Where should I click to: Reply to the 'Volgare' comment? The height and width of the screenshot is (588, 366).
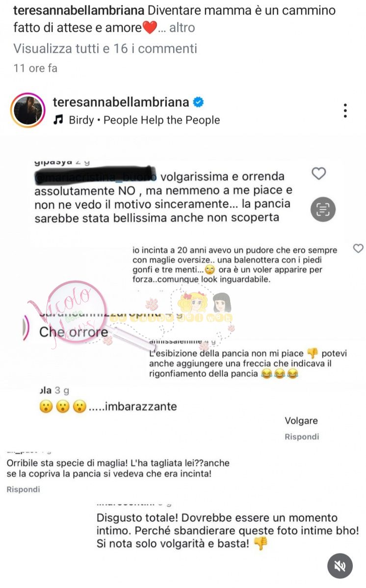pyautogui.click(x=302, y=437)
